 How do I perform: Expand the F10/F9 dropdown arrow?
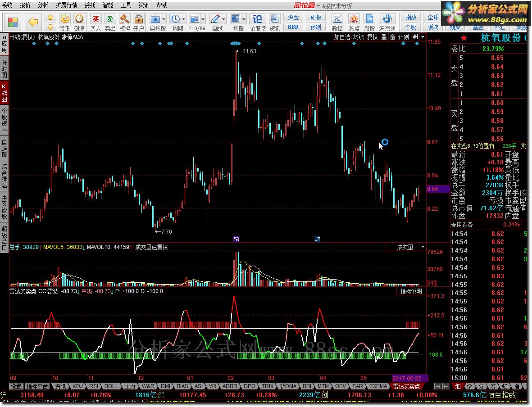203,19
